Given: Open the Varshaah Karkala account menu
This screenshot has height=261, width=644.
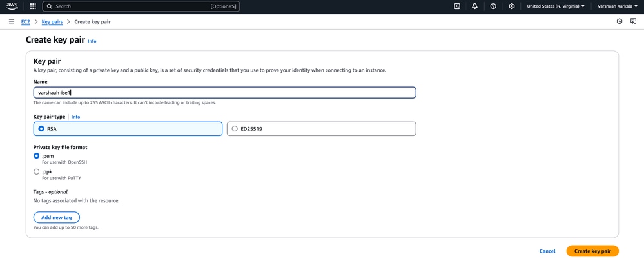Looking at the screenshot, I should point(618,6).
